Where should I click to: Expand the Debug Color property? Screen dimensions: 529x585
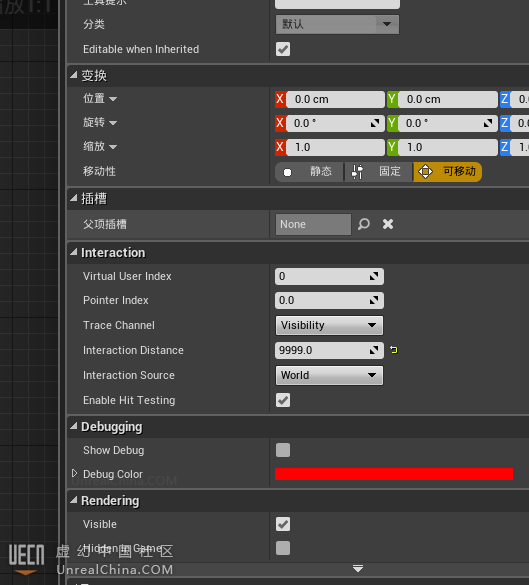74,473
